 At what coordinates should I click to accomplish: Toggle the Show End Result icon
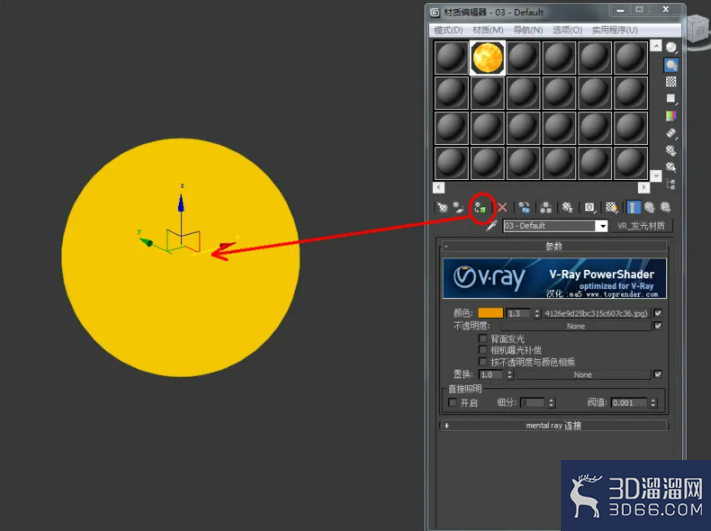coord(633,208)
